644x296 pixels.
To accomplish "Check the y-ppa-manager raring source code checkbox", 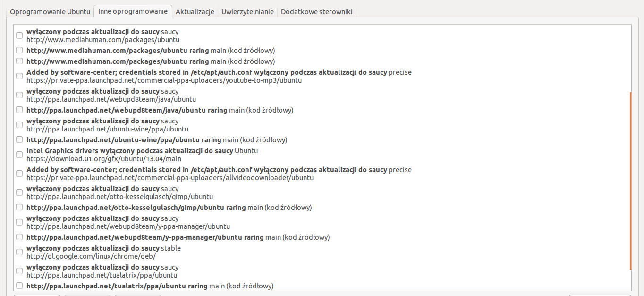I will 19,237.
